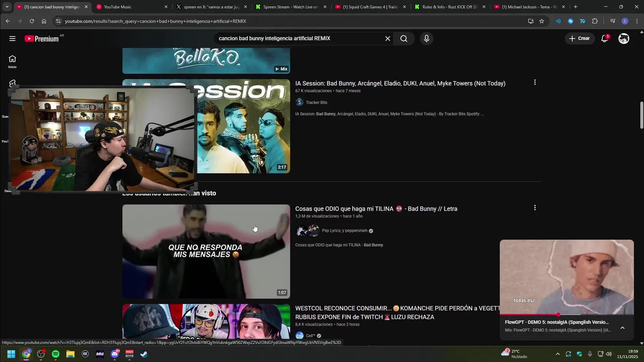This screenshot has width=644, height=362.
Task: Open the Cell channel link
Action: coord(310,336)
